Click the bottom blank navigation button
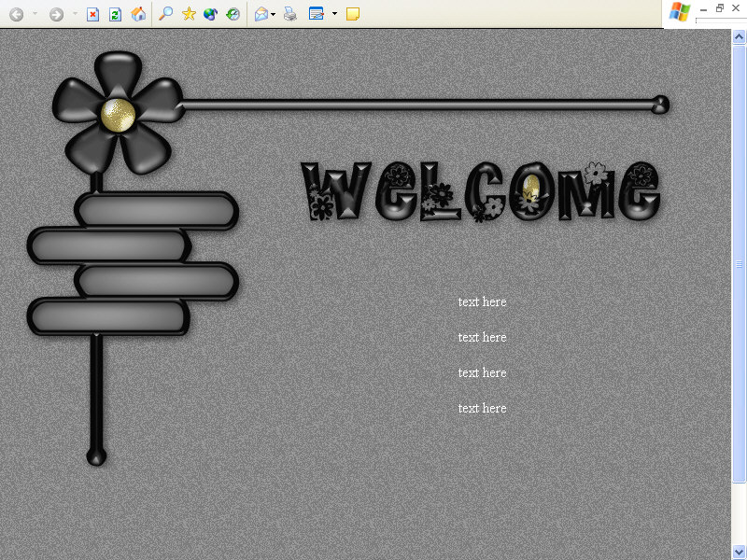This screenshot has height=560, width=747. (x=108, y=316)
